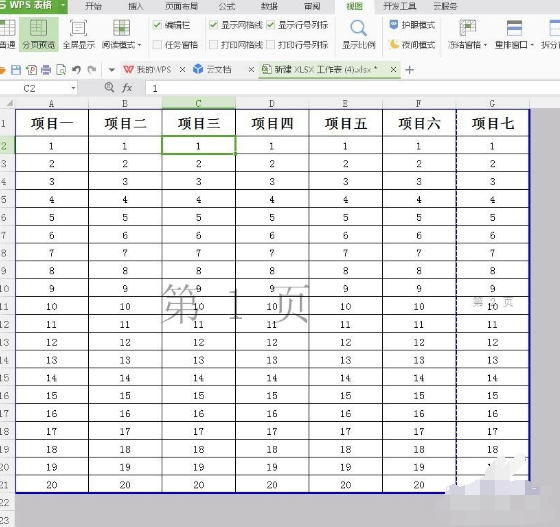The image size is (560, 527).
Task: Open the Cloud Services tab (云服务)
Action: (x=445, y=6)
